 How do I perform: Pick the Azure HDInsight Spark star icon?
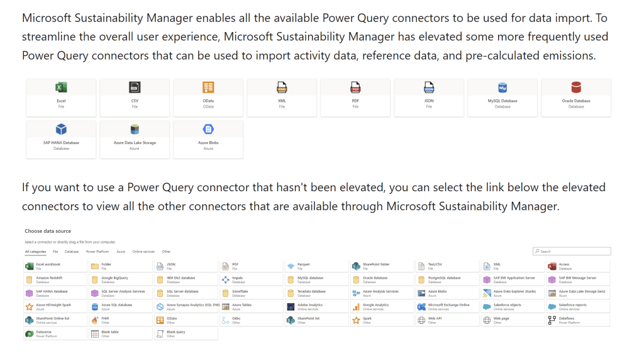[x=29, y=306]
